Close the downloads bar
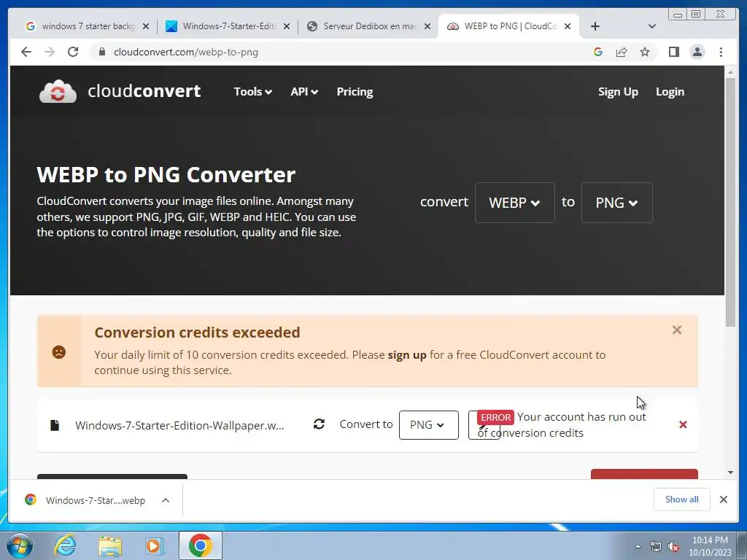The height and width of the screenshot is (560, 747). (723, 499)
